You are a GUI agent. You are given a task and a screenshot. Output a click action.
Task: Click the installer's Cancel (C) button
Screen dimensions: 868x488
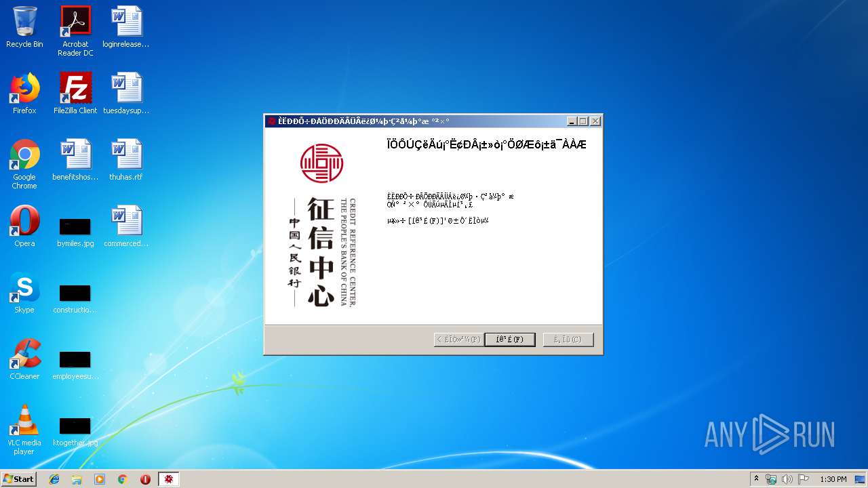click(x=568, y=340)
